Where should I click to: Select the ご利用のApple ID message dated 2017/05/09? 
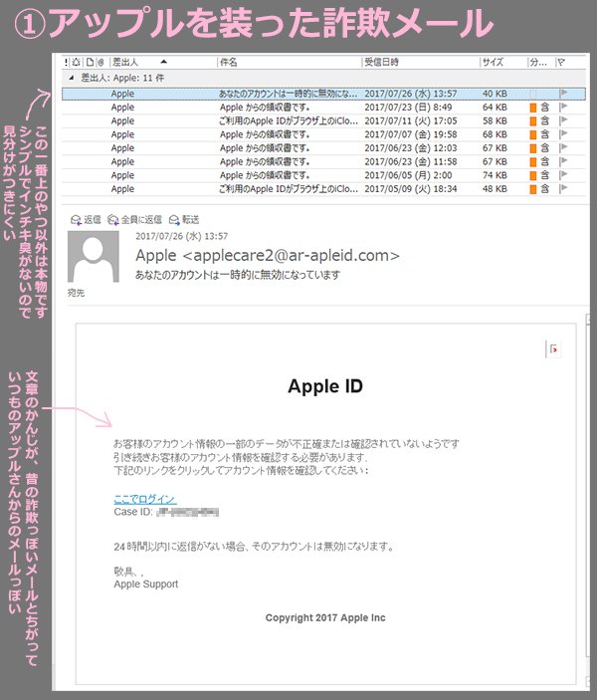click(323, 189)
